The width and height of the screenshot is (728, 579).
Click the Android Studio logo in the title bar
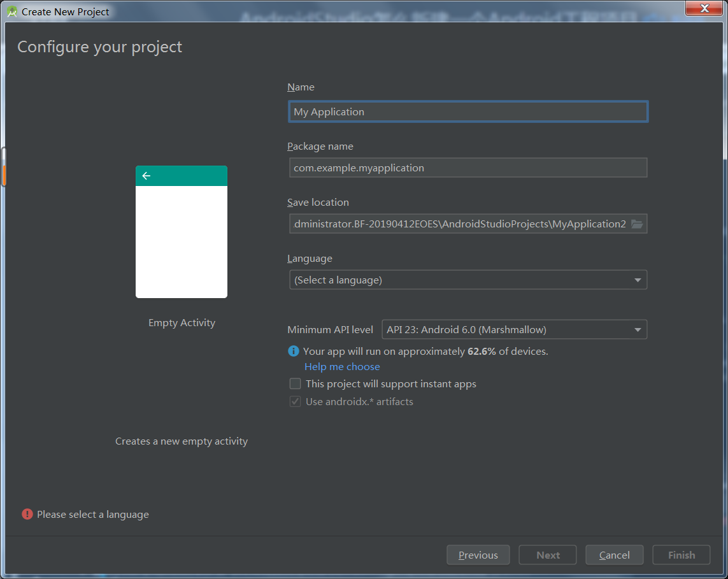11,11
